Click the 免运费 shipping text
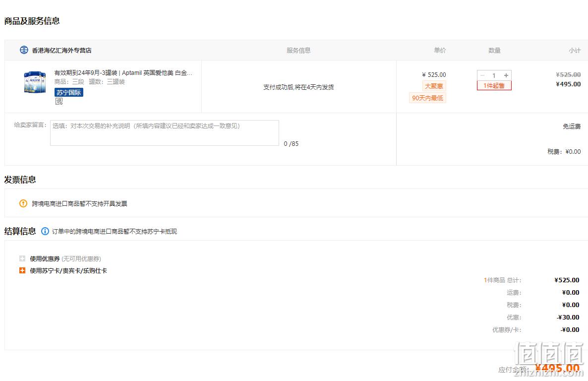This screenshot has width=588, height=381. (572, 127)
